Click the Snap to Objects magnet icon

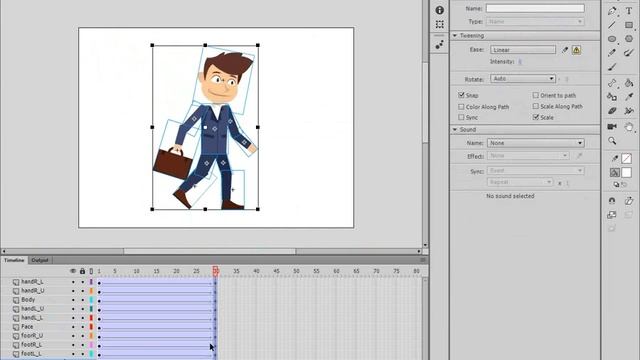(612, 201)
